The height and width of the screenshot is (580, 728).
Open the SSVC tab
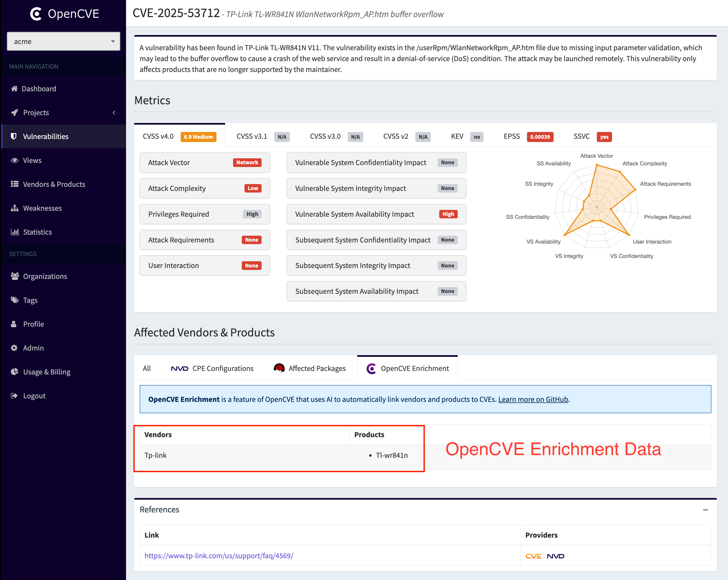[592, 136]
